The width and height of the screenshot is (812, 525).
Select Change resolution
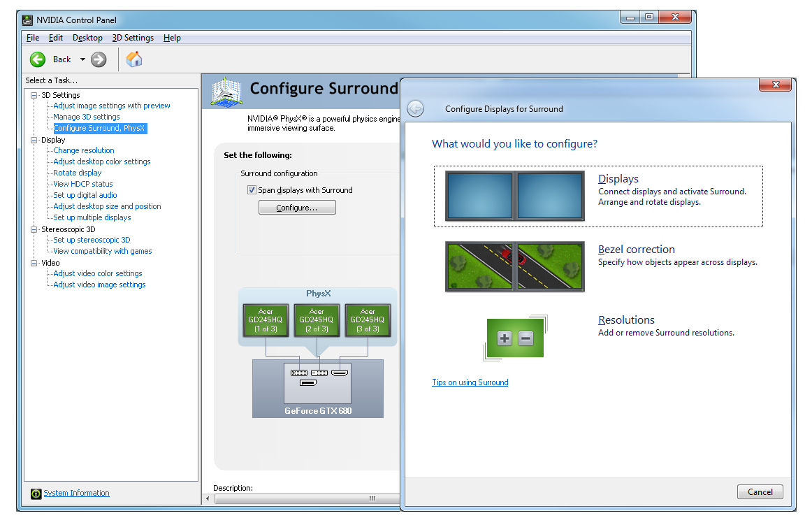click(83, 151)
